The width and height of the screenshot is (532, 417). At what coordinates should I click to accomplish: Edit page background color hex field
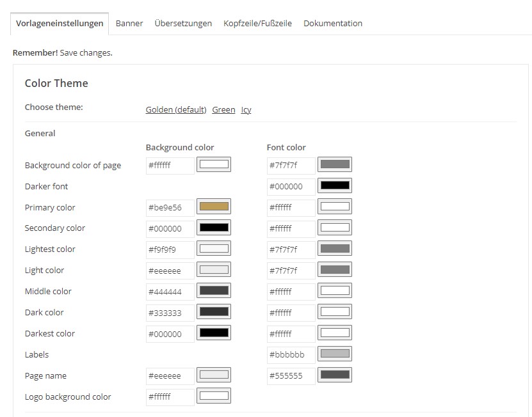tap(170, 166)
